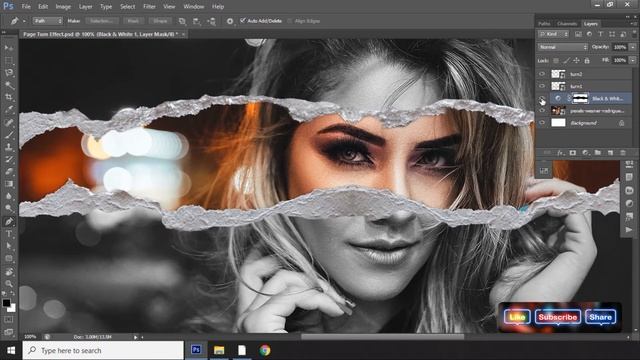640x360 pixels.
Task: Create a new layer icon
Action: 610,153
